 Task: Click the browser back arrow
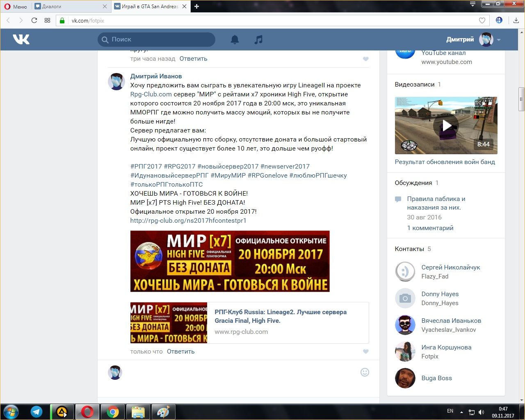point(8,21)
